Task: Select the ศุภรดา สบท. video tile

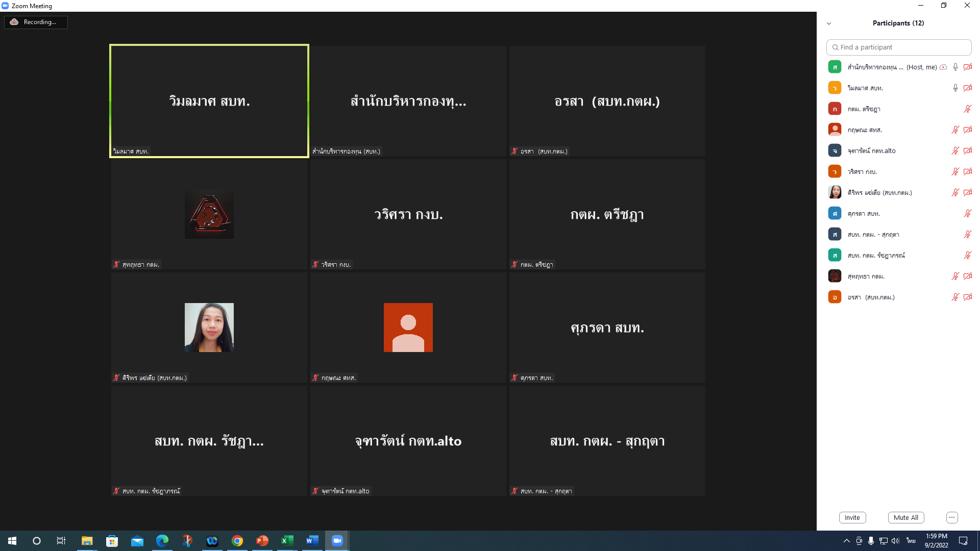Action: [x=607, y=328]
